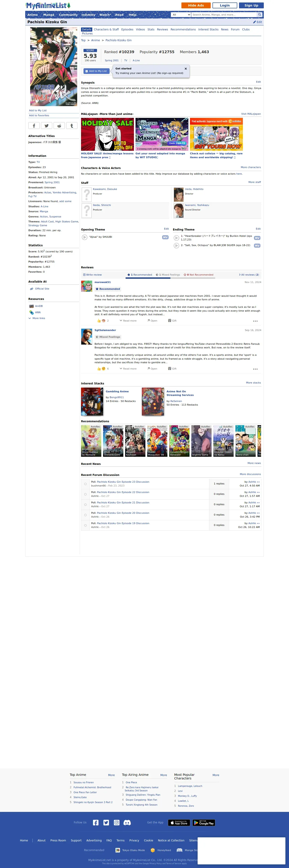Open the Pachislo Kizoku Gin poster image

pos(54,67)
